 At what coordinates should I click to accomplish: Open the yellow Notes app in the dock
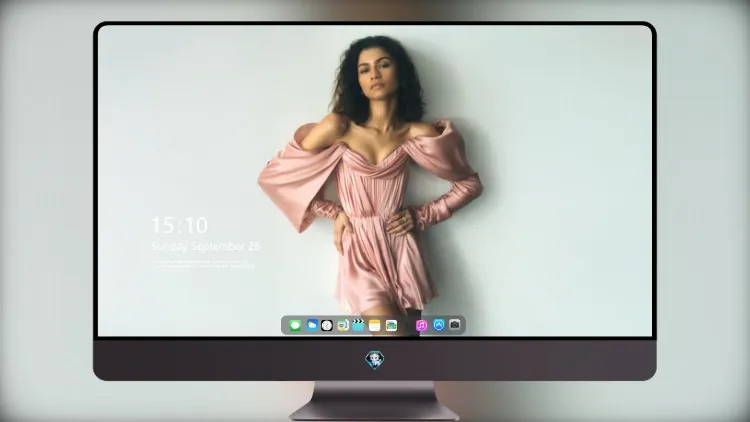click(375, 325)
